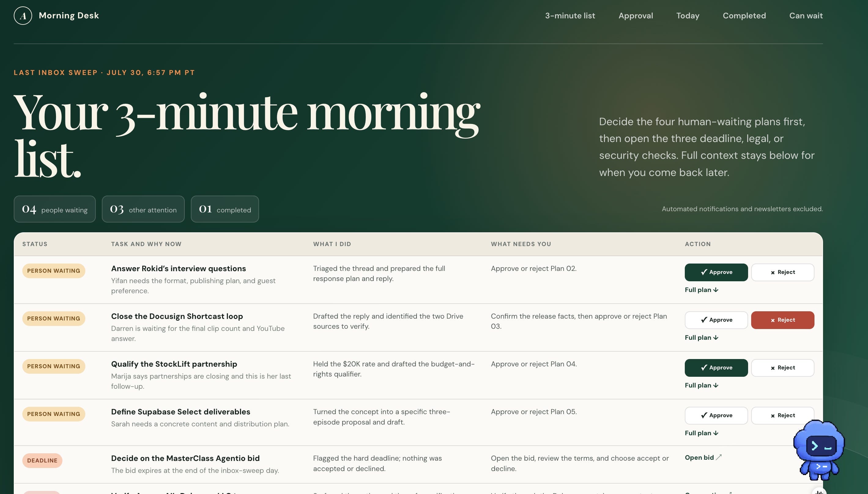Expand Full plan for Supabase Select row

click(702, 433)
